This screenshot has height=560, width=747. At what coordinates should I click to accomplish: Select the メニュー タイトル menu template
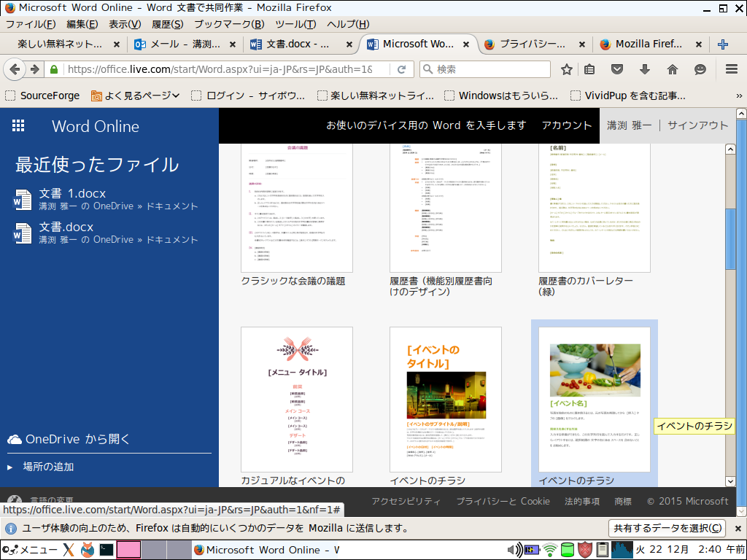[x=297, y=399]
